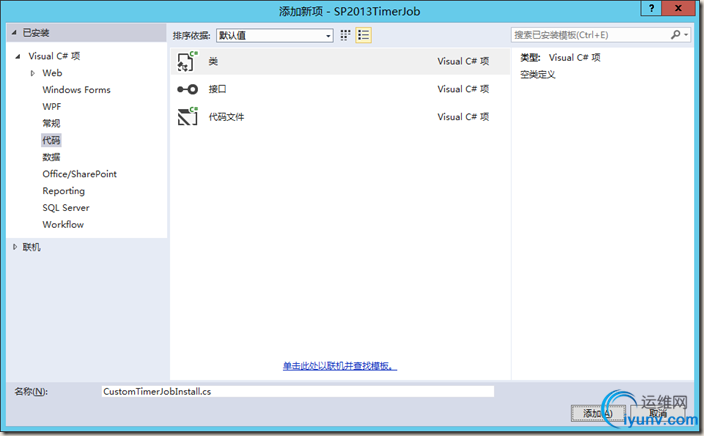The image size is (704, 436).
Task: Click the 空类定义 description text
Action: 538,75
